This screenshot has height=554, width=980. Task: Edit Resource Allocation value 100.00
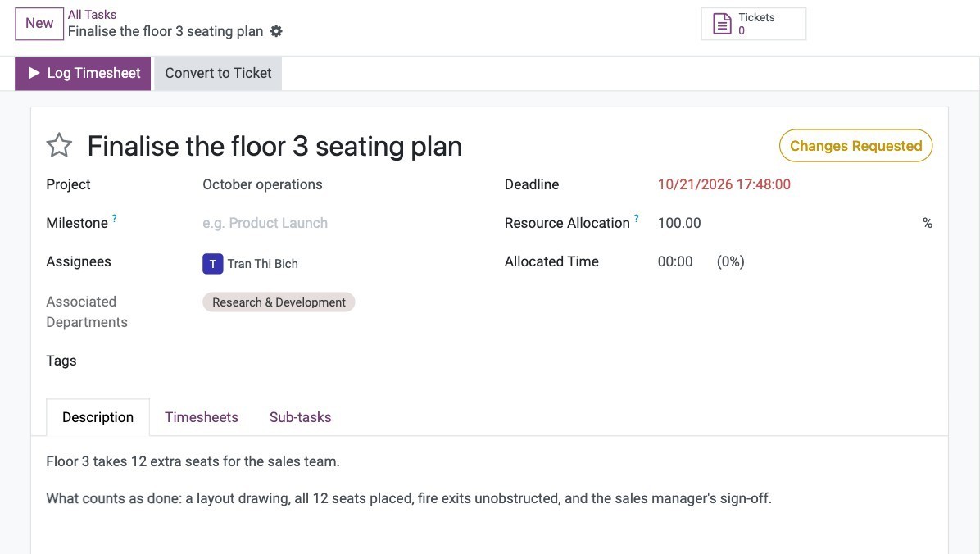tap(679, 223)
